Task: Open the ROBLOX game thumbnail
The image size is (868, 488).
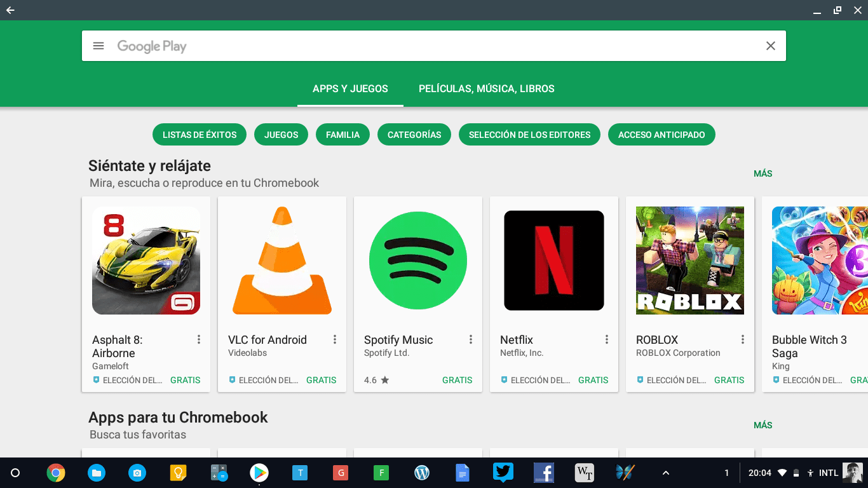Action: point(689,261)
